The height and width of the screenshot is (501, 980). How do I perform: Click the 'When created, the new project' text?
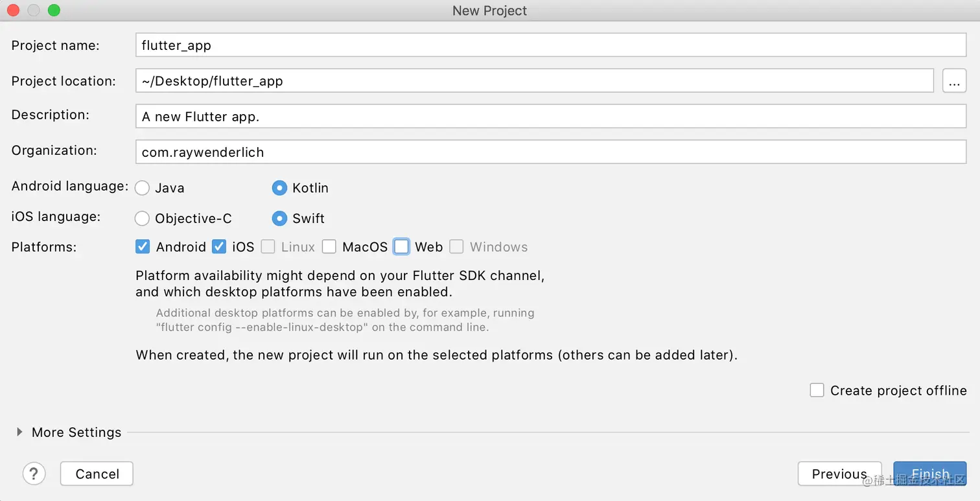(437, 355)
